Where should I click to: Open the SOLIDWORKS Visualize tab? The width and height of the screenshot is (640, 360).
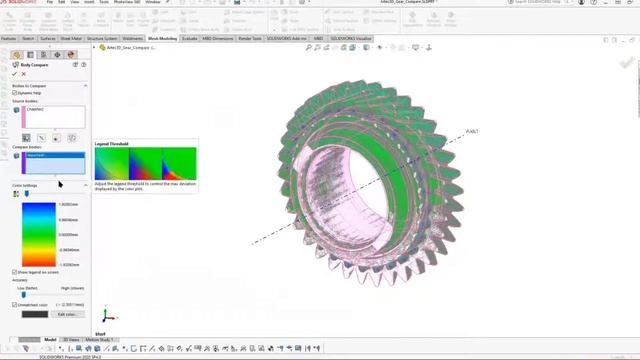click(351, 38)
